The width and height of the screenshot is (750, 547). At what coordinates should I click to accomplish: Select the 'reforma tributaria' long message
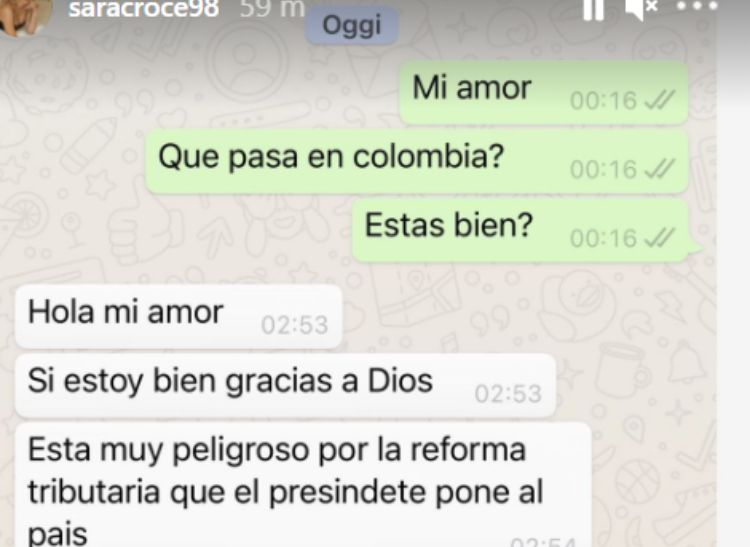303,485
